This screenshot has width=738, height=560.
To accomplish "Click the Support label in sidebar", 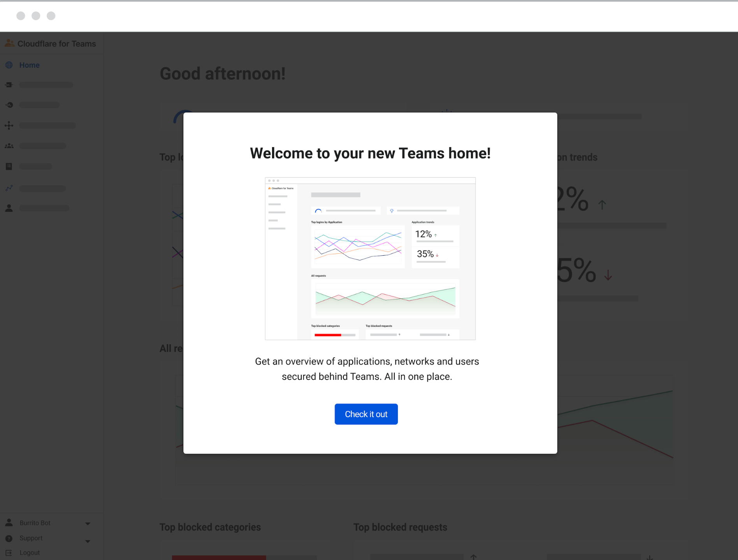I will (x=31, y=538).
